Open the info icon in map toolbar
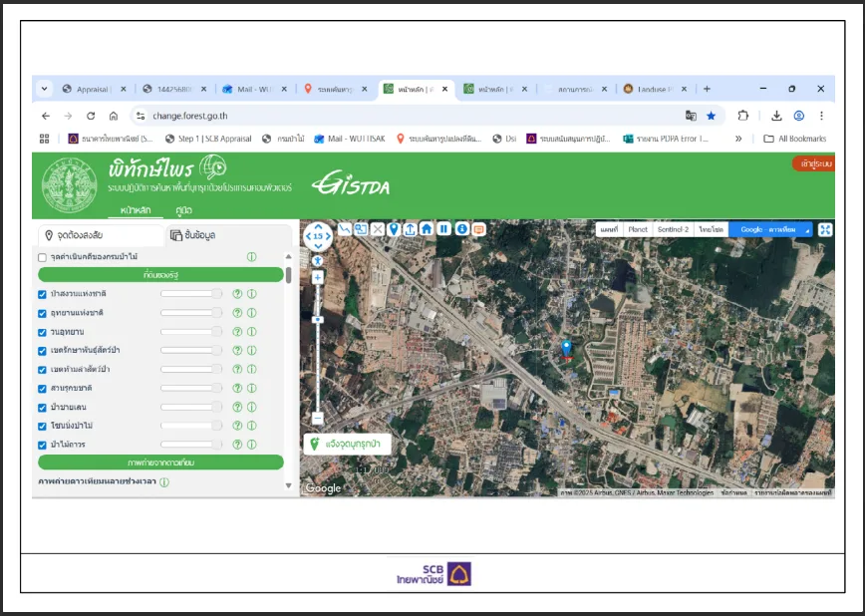The image size is (865, 616). [462, 229]
